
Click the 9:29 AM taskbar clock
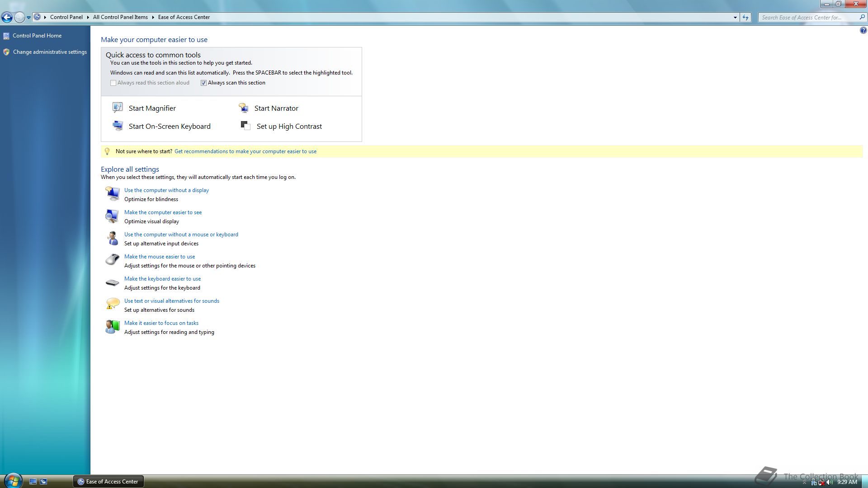[847, 482]
